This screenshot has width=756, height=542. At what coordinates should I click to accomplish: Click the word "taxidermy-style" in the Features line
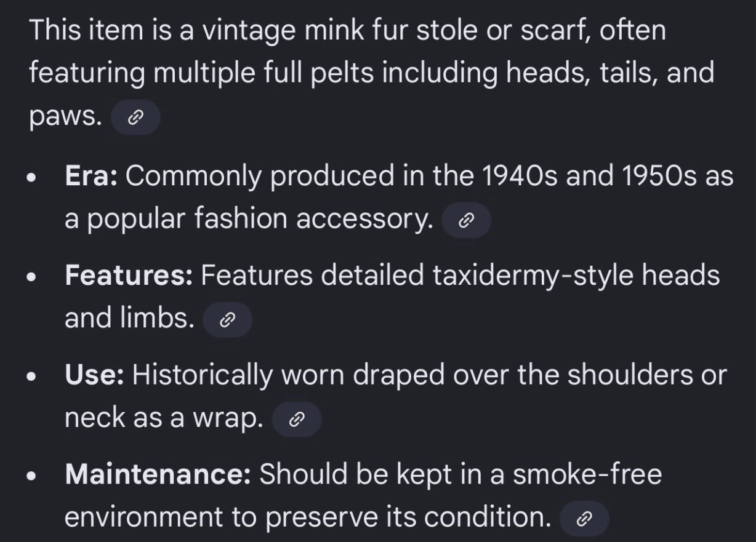click(533, 277)
